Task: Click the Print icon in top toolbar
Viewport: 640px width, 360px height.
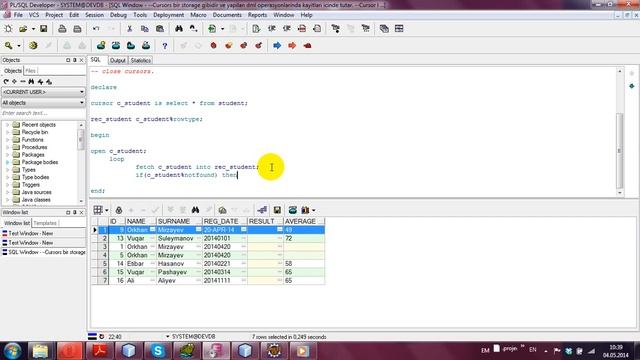Action: 62,29
